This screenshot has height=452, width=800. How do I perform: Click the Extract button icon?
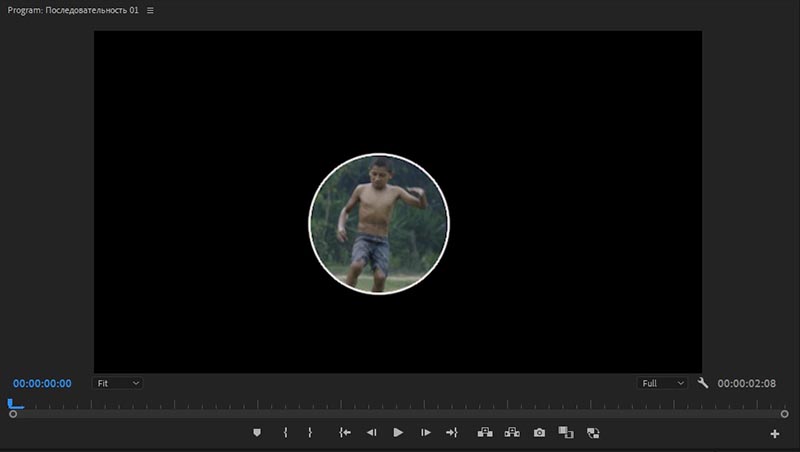pyautogui.click(x=512, y=433)
